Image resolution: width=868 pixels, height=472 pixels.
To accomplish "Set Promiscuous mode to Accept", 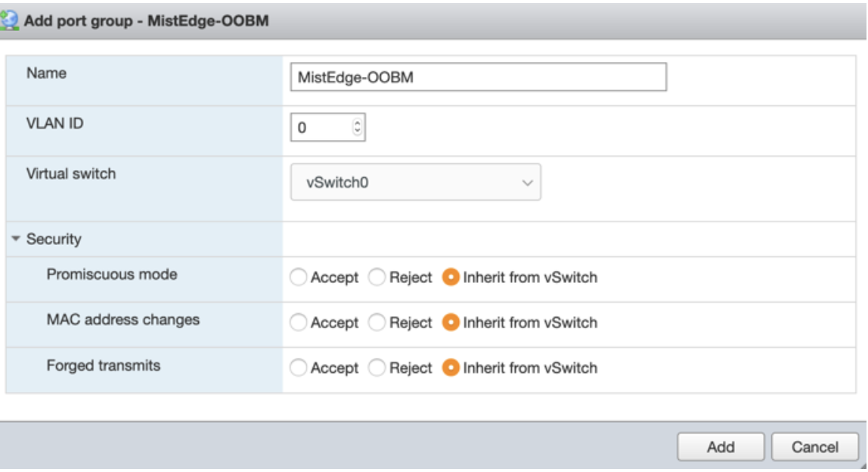I will (x=299, y=278).
